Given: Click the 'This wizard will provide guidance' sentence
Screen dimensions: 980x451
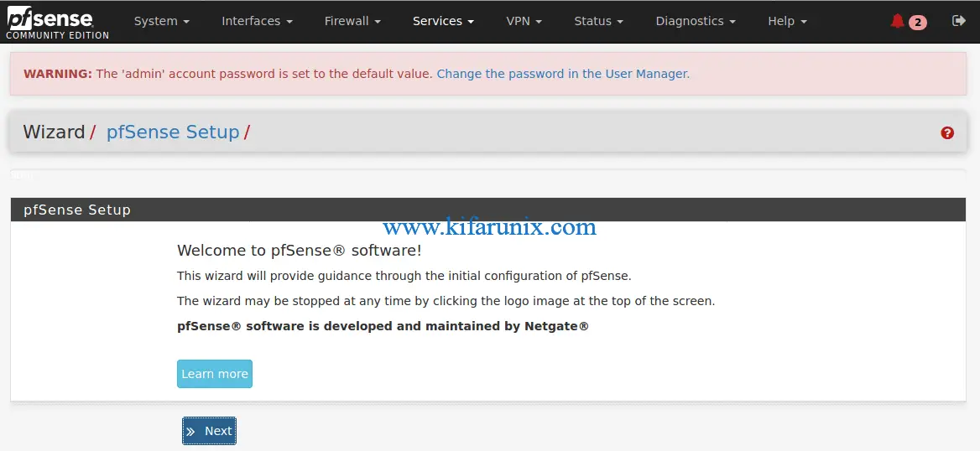Looking at the screenshot, I should point(404,276).
